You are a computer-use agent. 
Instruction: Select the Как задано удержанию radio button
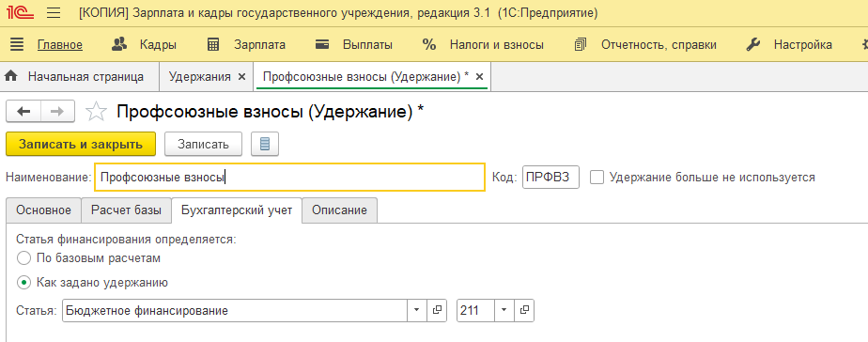pos(23,283)
